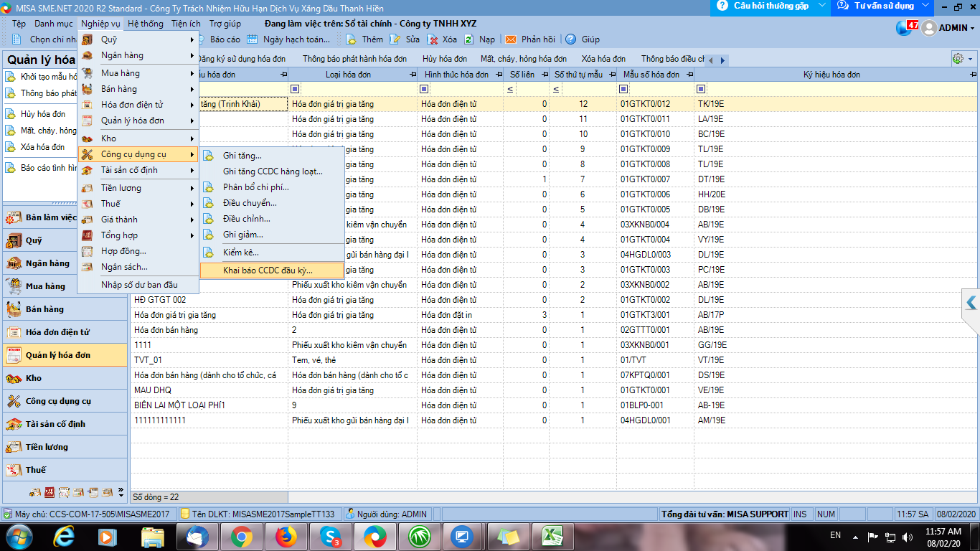
Task: Open Công cụ dụng cụ in left sidebar
Action: pos(65,401)
